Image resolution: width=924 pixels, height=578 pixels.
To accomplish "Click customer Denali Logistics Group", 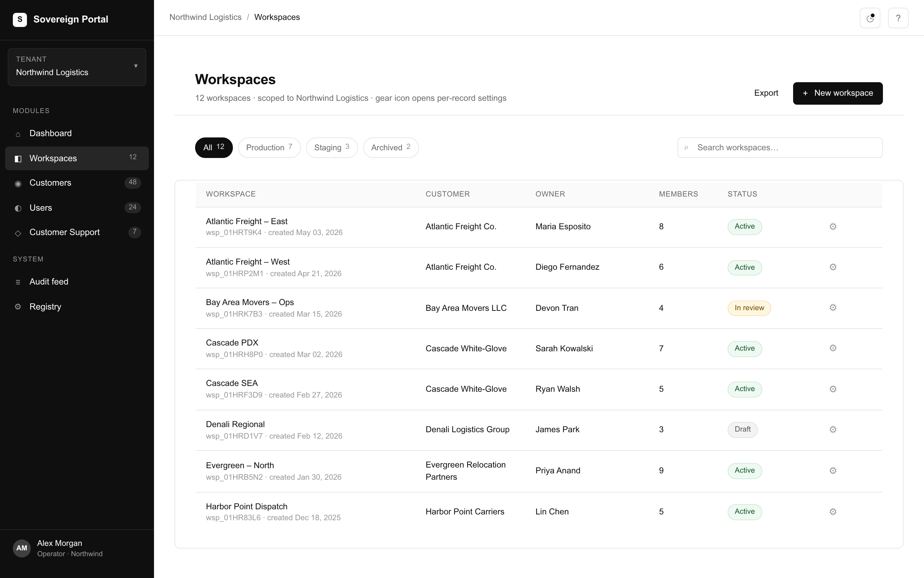I will (x=467, y=430).
